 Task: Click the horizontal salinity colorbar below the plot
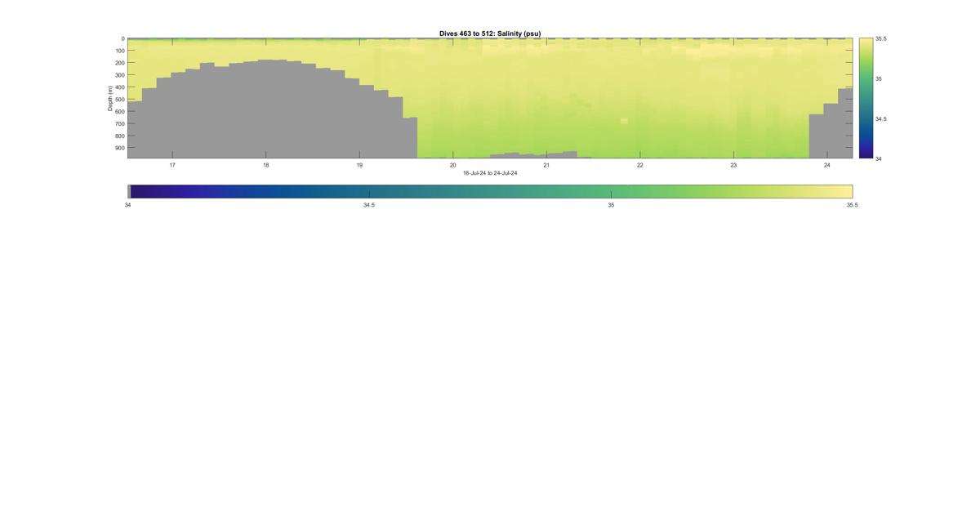[490, 191]
